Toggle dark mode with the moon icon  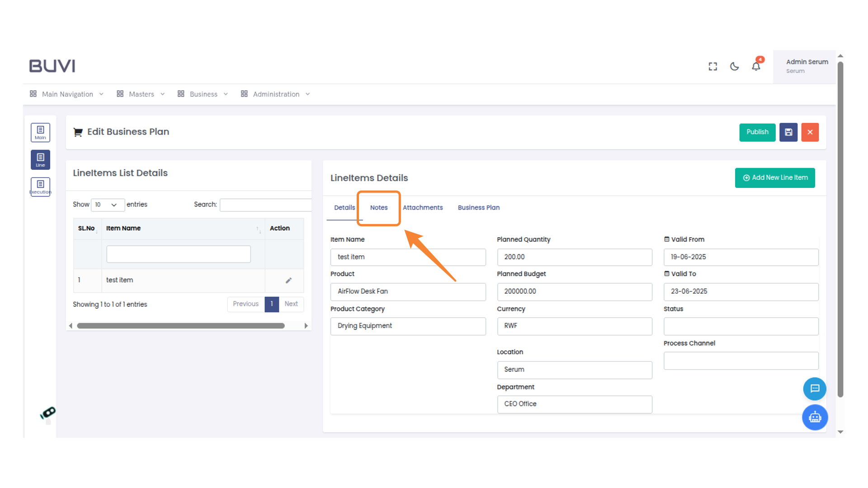point(734,66)
